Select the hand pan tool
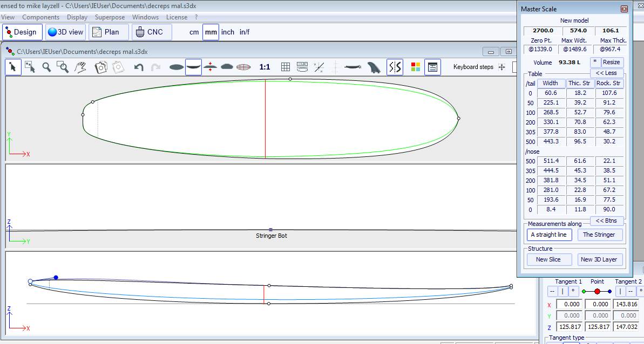 [x=80, y=67]
